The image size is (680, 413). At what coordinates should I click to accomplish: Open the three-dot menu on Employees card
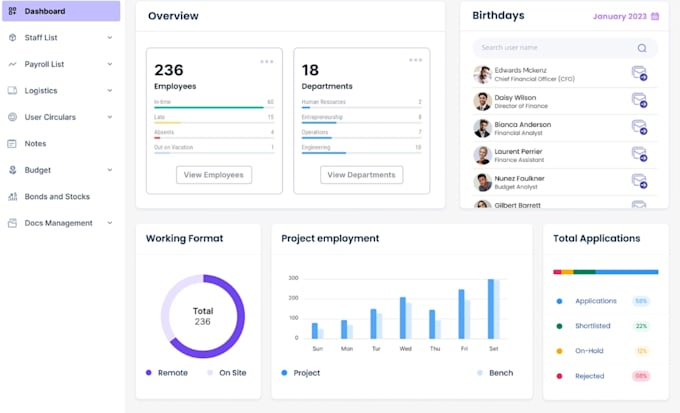[x=267, y=62]
